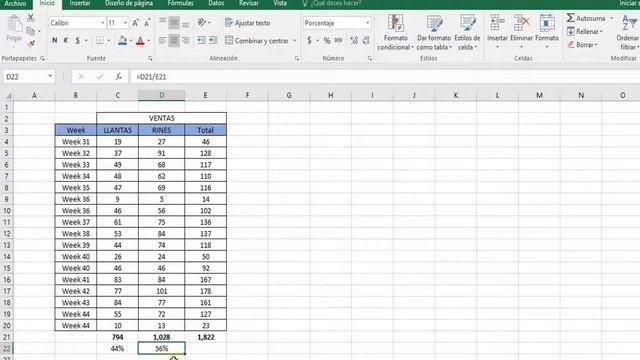Click the Formato cells icon
The image size is (640, 360).
[x=547, y=23]
